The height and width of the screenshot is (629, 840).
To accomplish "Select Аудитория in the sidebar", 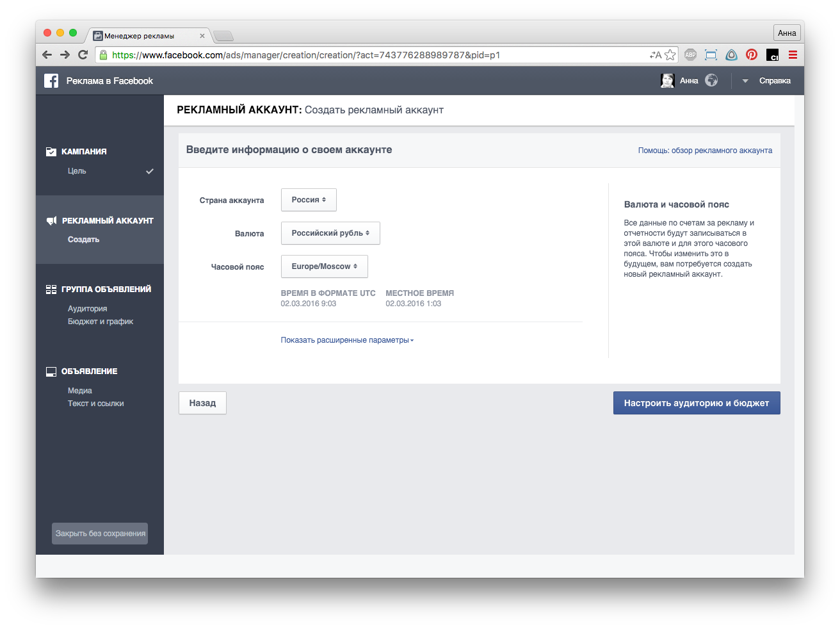I will pyautogui.click(x=87, y=309).
